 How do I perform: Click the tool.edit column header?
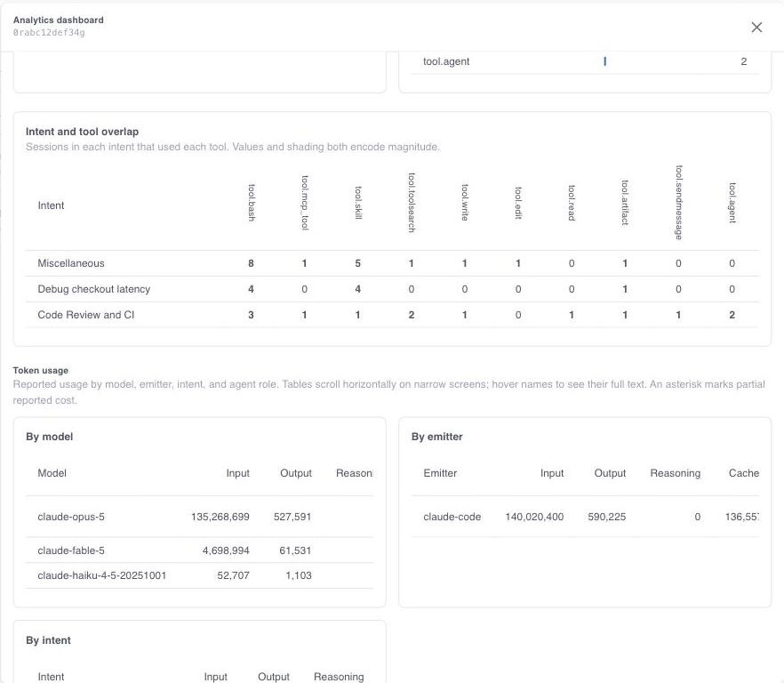[518, 203]
